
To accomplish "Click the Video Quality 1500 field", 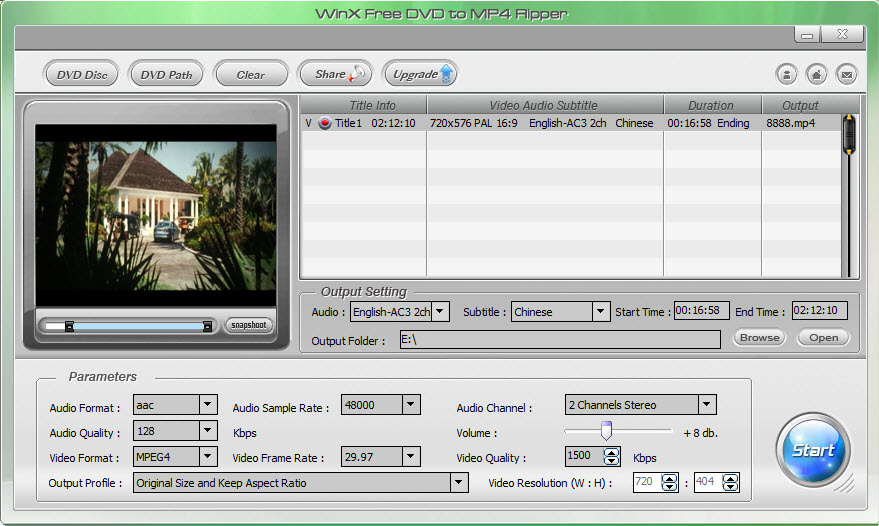I will (x=584, y=456).
